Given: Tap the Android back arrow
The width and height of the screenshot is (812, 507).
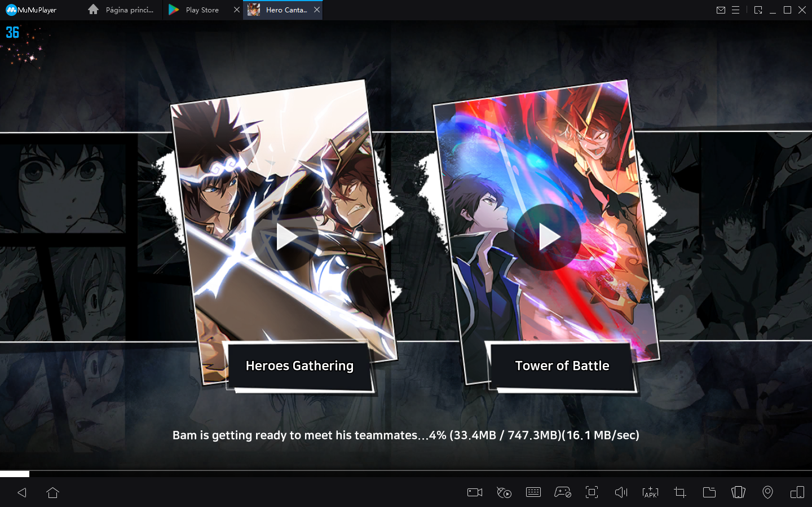Looking at the screenshot, I should coord(22,492).
